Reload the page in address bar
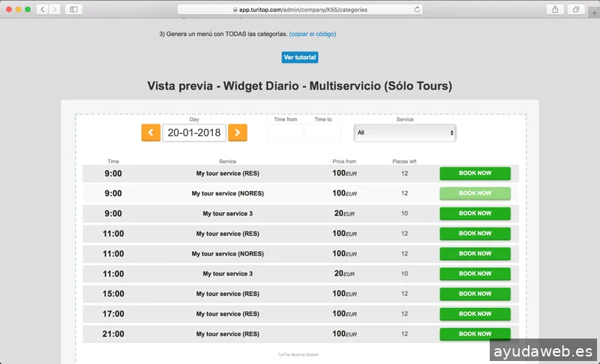 tap(417, 9)
